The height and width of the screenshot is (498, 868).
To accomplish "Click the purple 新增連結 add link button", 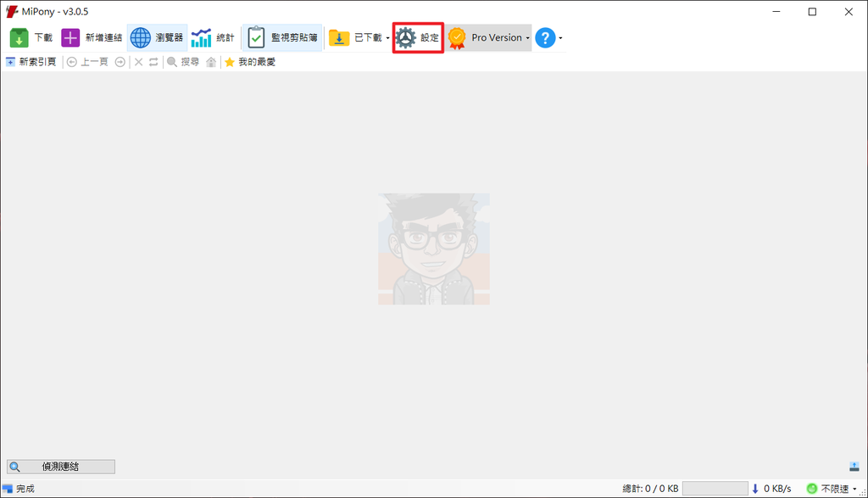I will (92, 37).
